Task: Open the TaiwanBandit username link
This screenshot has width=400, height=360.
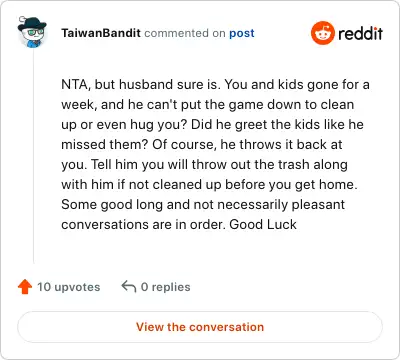Action: tap(101, 33)
